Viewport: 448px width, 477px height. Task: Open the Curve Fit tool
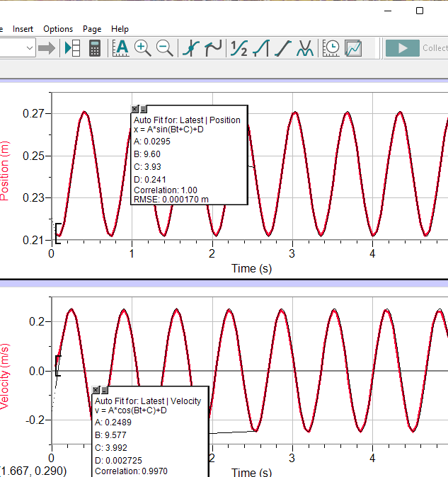(305, 48)
